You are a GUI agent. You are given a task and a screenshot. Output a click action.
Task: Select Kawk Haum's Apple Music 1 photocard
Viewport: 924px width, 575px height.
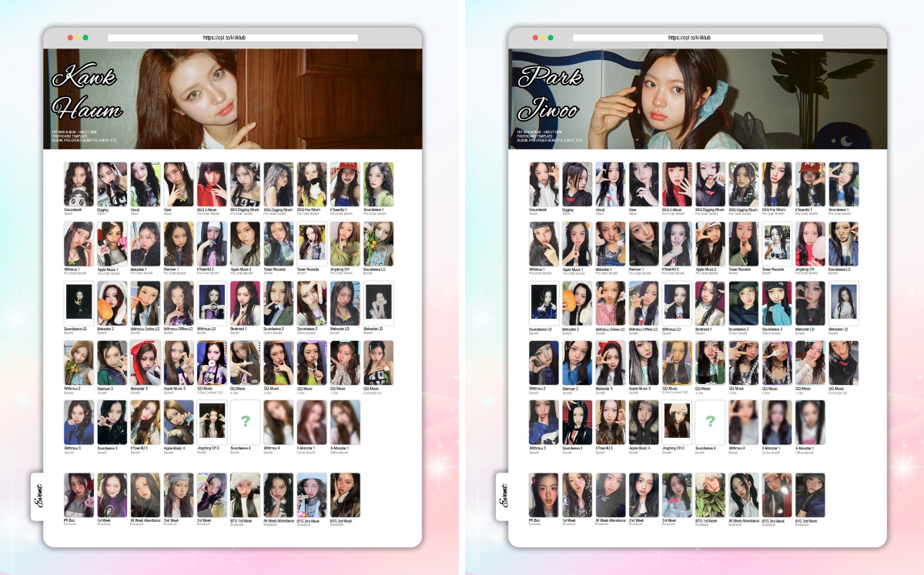click(112, 244)
